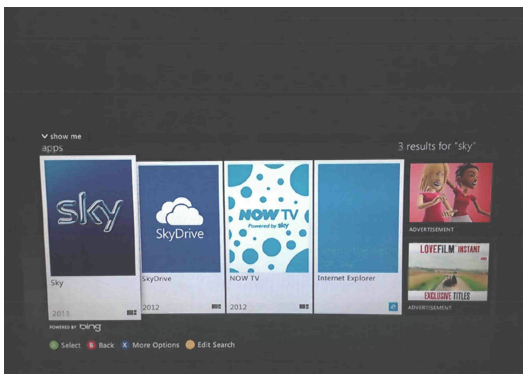Click the red B Back button

click(x=91, y=345)
